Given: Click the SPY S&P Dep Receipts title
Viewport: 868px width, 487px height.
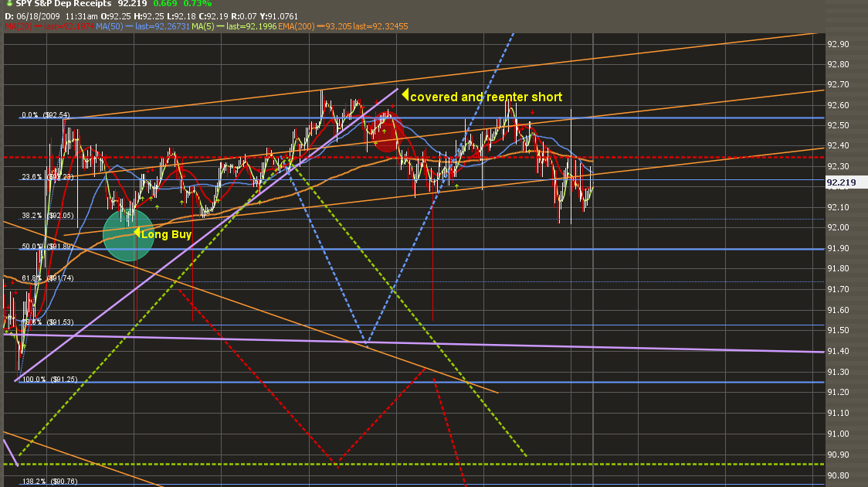Looking at the screenshot, I should pyautogui.click(x=63, y=4).
